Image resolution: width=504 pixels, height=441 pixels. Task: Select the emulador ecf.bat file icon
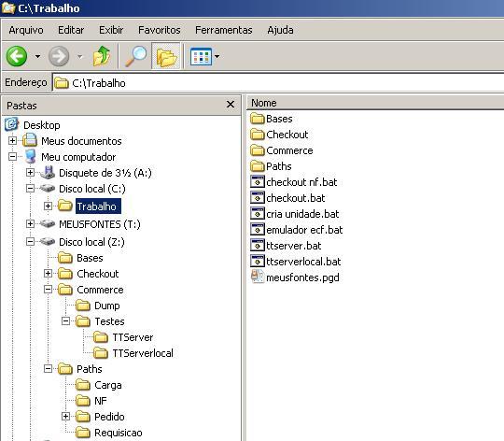click(258, 229)
